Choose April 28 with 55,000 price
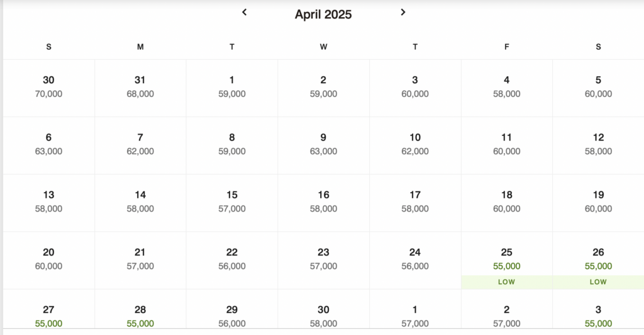 point(140,315)
